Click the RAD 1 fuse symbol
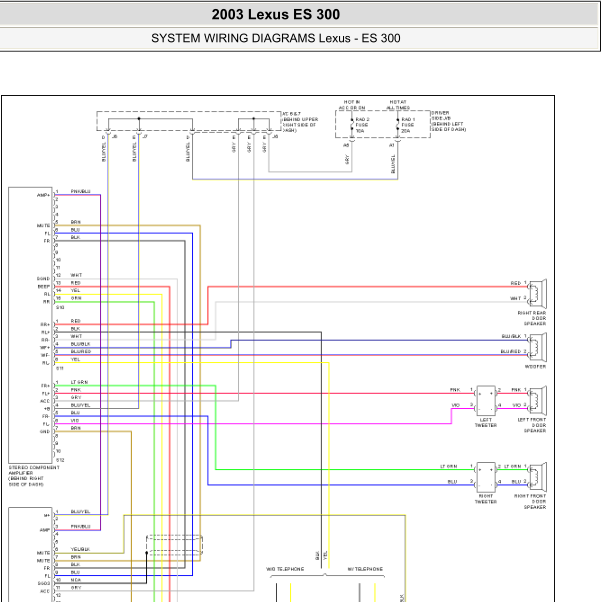Image resolution: width=603 pixels, height=602 pixels. click(398, 124)
